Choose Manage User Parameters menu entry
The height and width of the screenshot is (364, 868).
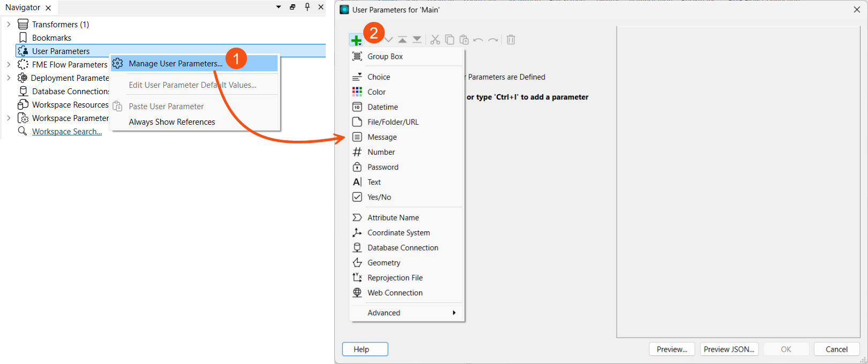[x=175, y=64]
